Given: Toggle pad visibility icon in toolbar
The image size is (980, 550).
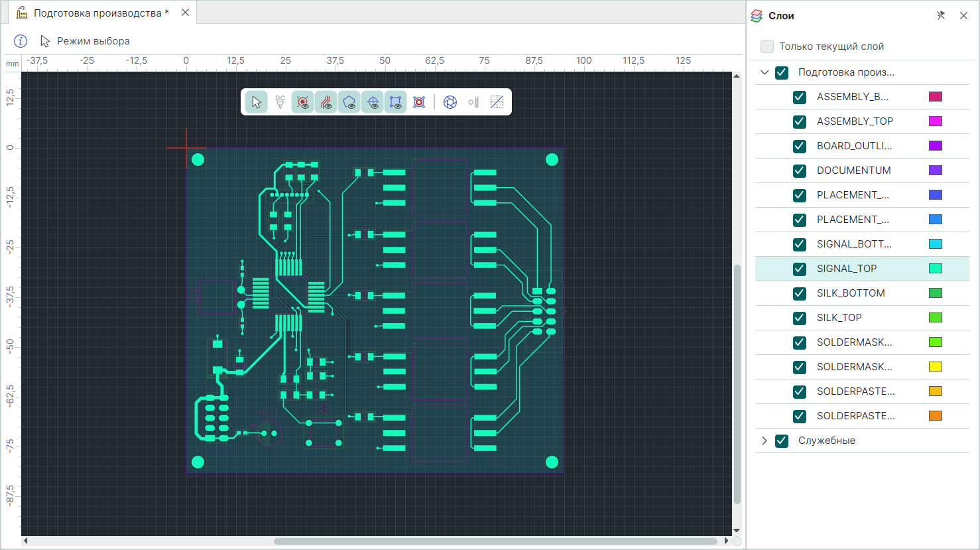Looking at the screenshot, I should click(x=303, y=102).
